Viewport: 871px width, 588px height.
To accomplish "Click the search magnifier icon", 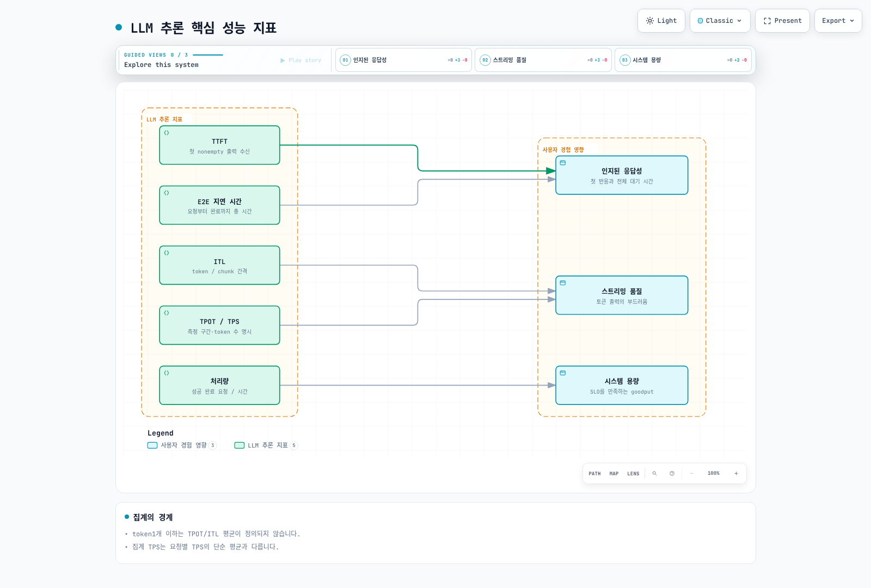I will pos(654,474).
